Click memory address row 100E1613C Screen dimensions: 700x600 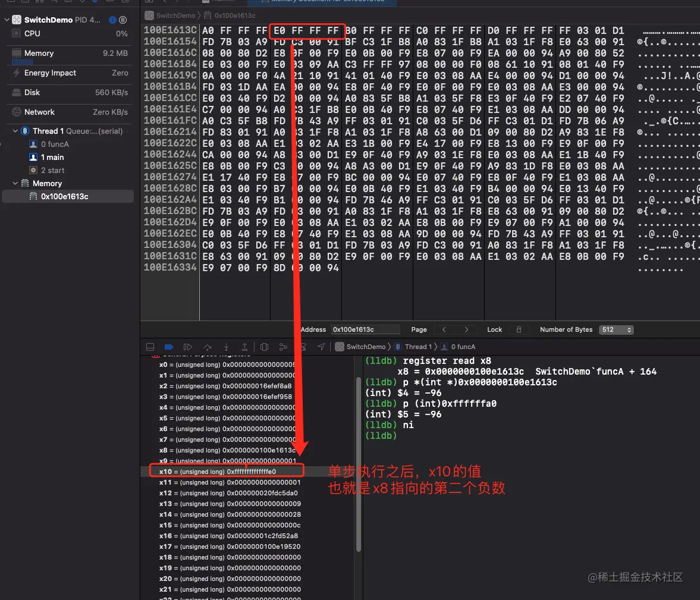(170, 30)
